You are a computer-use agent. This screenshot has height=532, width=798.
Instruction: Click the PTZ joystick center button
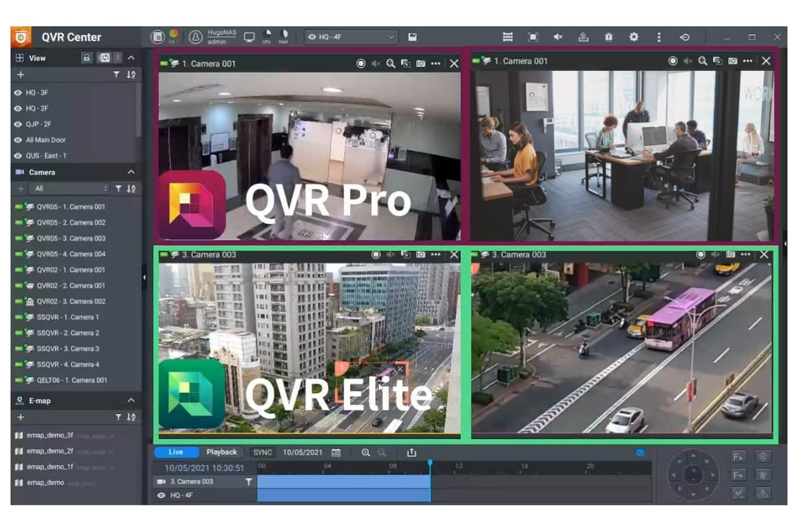pos(693,475)
